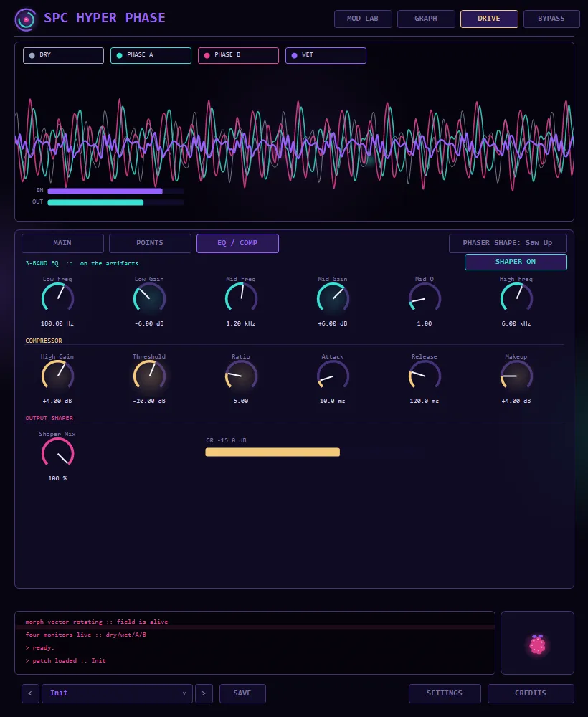Click the GR gain reduction meter
Screen dimensions: 588x717
(x=272, y=452)
